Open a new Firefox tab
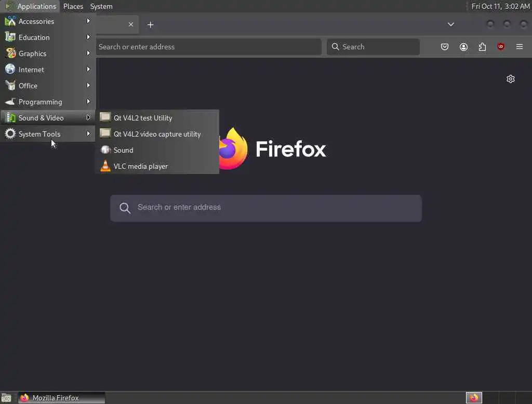Screen dimensions: 532x404 151,25
